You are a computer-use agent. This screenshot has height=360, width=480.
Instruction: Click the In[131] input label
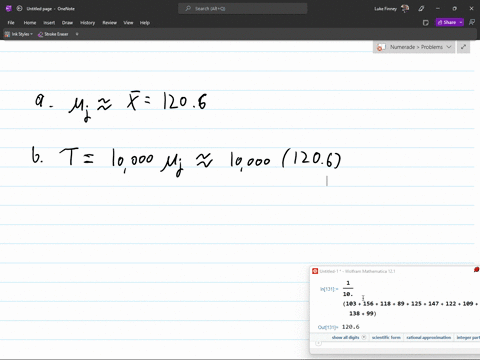(x=329, y=289)
